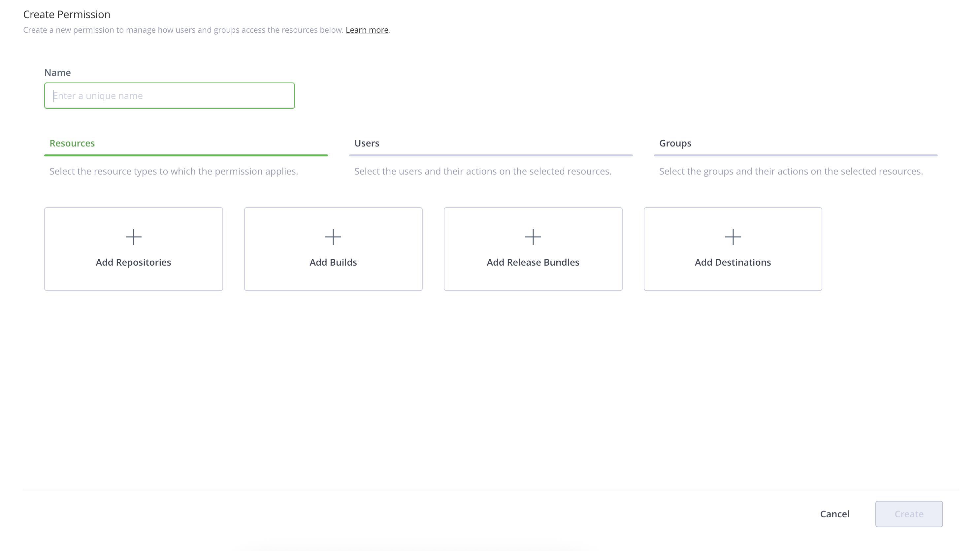980x551 pixels.
Task: Switch to the Groups tab
Action: [675, 143]
